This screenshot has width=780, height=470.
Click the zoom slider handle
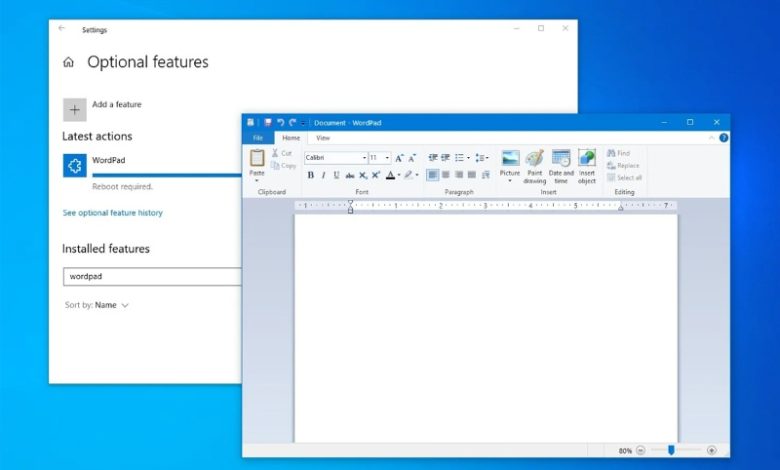coord(671,450)
